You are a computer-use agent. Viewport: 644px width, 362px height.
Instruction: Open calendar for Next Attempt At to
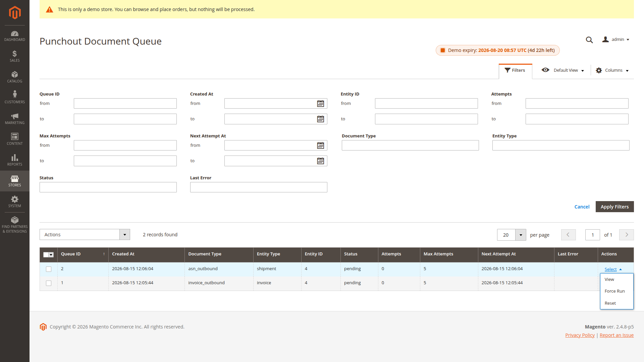click(321, 161)
